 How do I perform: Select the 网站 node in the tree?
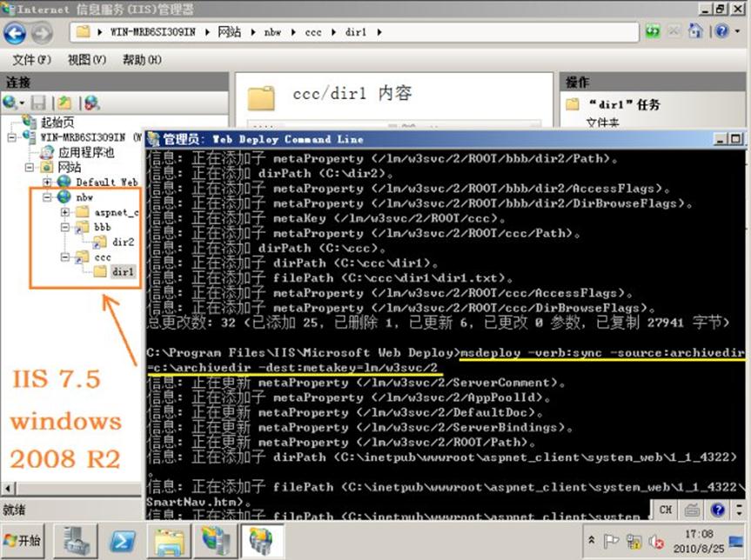[x=70, y=168]
